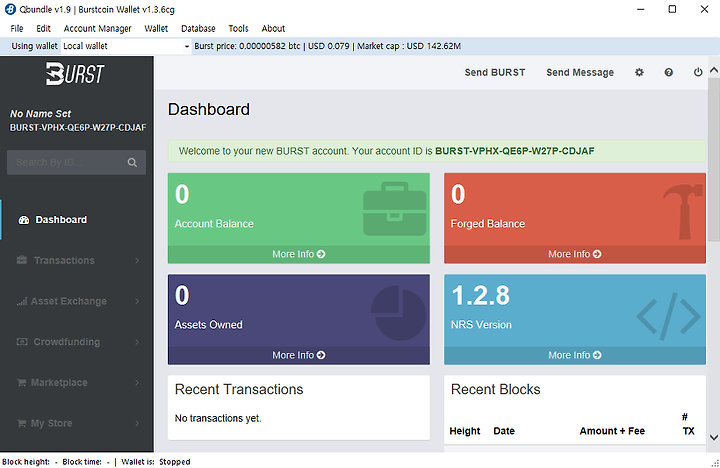Click the Height column header in Recent Blocks
Image resolution: width=720 pixels, height=468 pixels.
(x=465, y=431)
